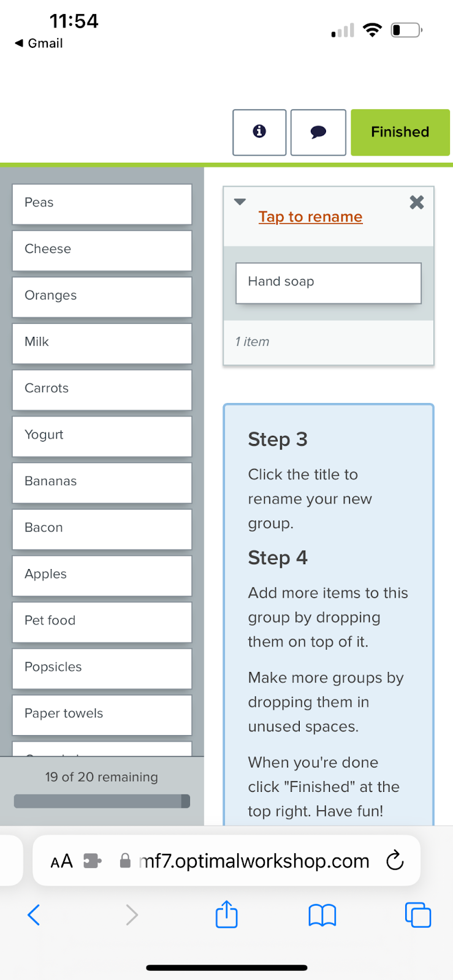Open the info instructions icon button
Image resolution: width=453 pixels, height=980 pixels.
click(x=259, y=132)
